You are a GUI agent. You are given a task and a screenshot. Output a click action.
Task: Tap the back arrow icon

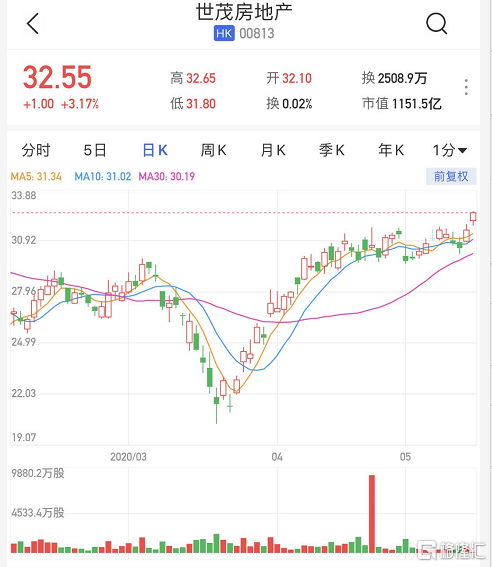pos(33,24)
